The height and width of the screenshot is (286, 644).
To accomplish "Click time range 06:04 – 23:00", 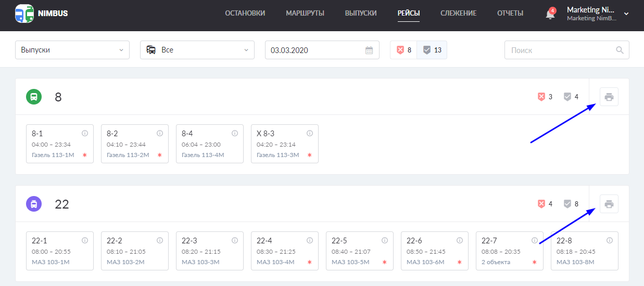I will (x=201, y=145).
